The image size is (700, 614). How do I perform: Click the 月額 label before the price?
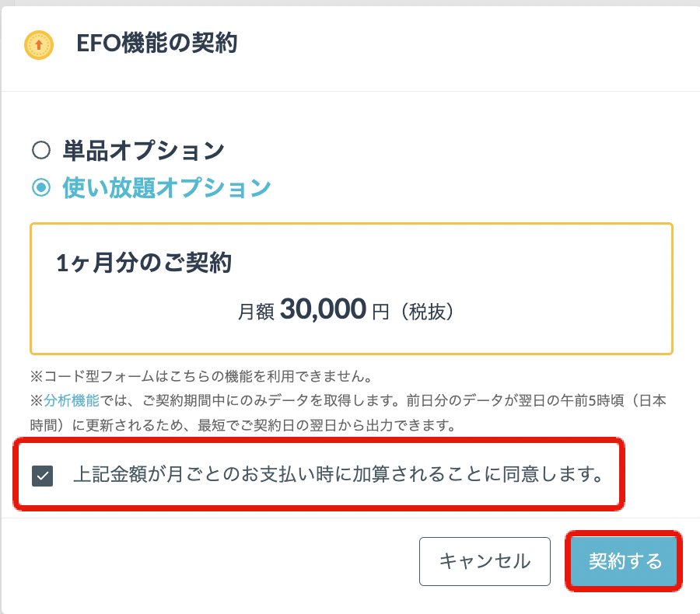[x=256, y=312]
